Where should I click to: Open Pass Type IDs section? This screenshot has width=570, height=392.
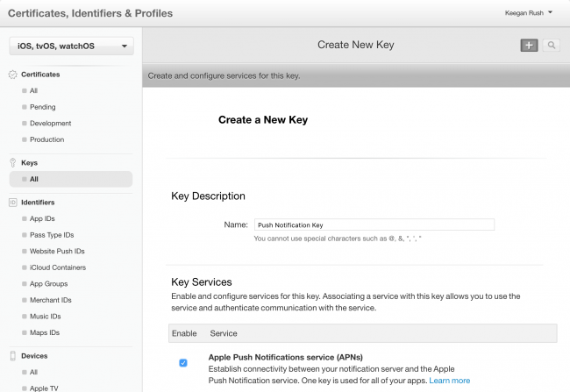[x=52, y=235]
